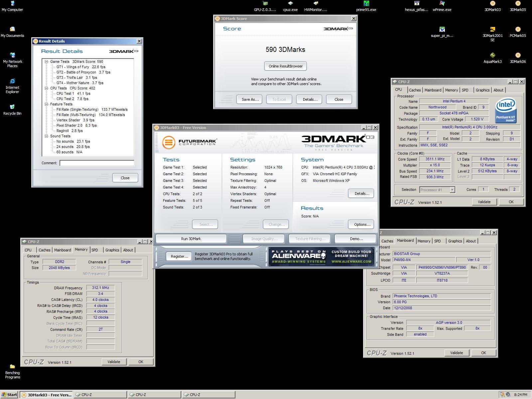Launch cpuz.exe from the desktop
Viewport: 532px width, 399px height.
pyautogui.click(x=290, y=6)
